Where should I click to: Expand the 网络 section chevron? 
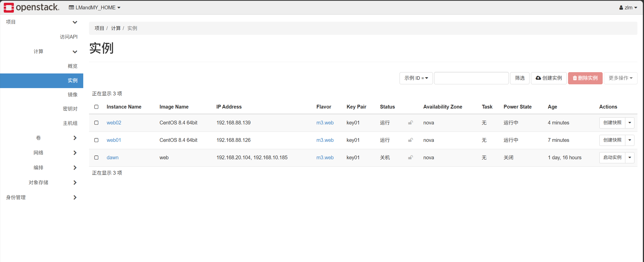click(x=75, y=153)
